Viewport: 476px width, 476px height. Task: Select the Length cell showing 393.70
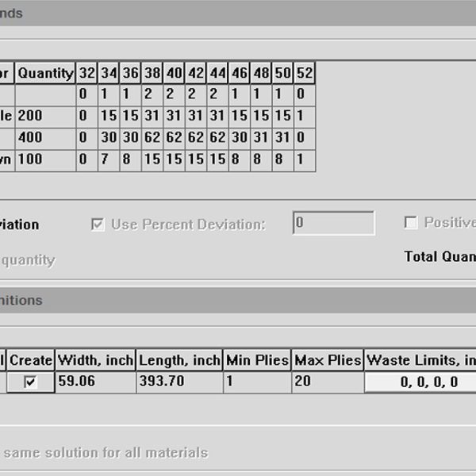[178, 382]
